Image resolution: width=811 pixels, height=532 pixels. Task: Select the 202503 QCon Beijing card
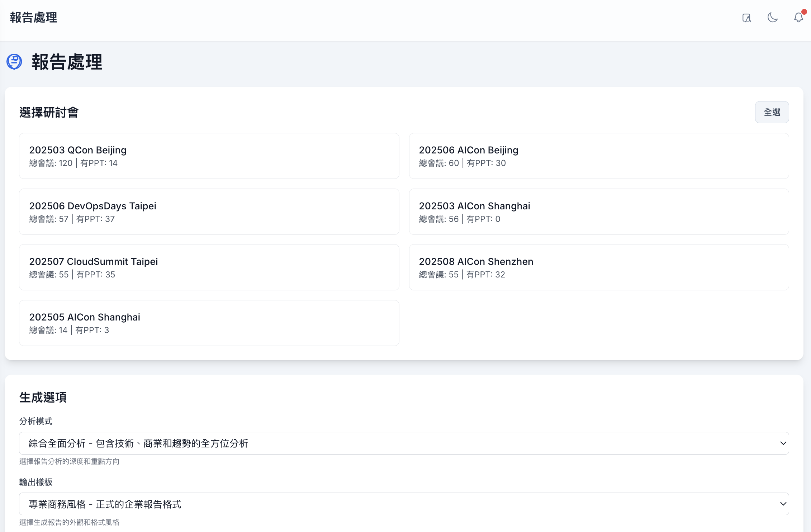[209, 156]
